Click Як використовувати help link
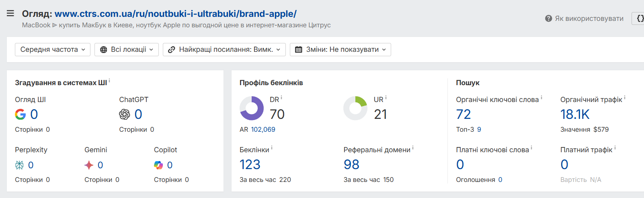 point(589,18)
